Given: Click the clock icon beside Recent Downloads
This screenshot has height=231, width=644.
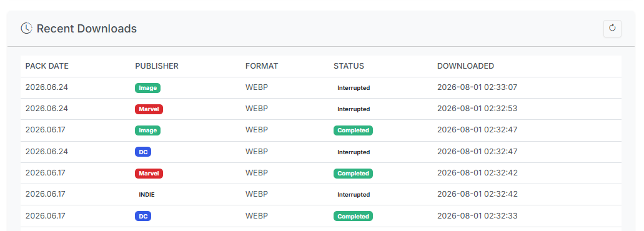Looking at the screenshot, I should coord(26,29).
